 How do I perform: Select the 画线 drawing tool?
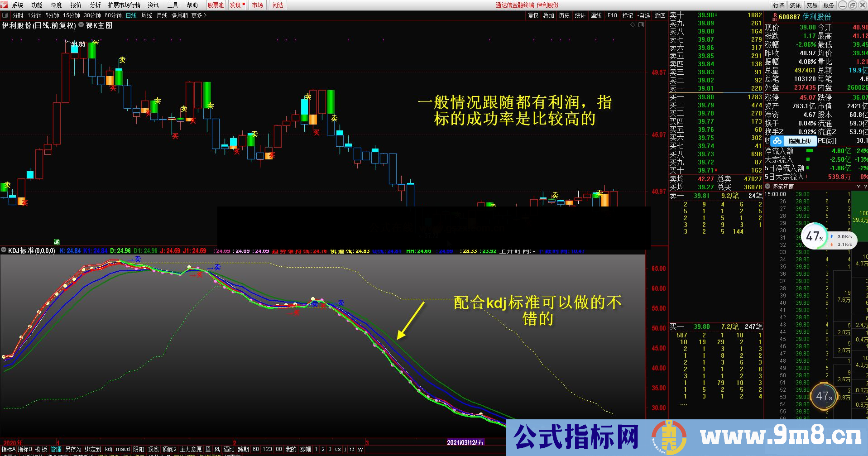595,15
